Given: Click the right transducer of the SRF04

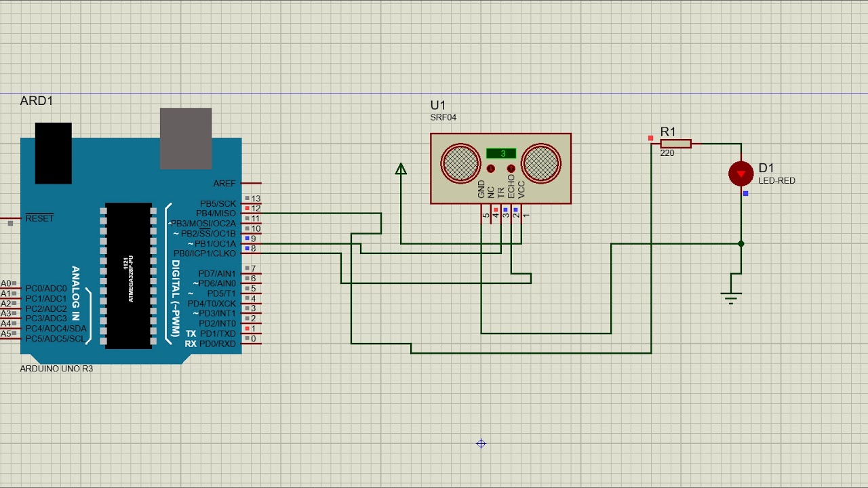Looking at the screenshot, I should [541, 163].
